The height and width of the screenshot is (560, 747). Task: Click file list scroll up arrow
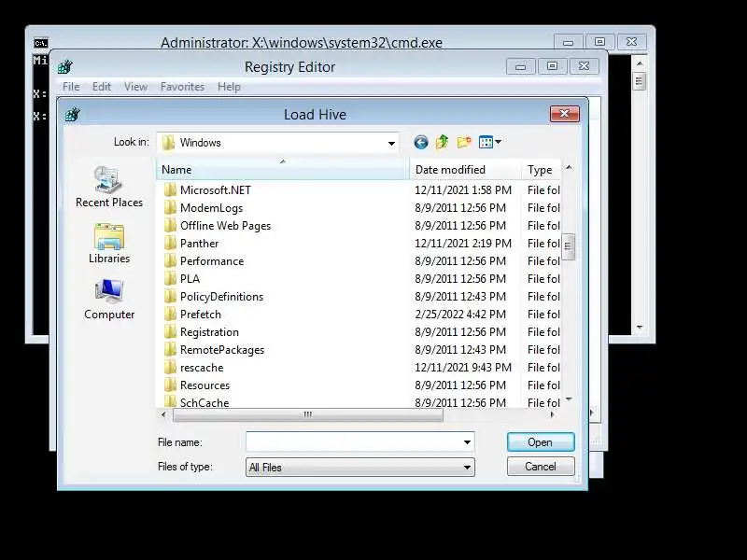tap(569, 168)
